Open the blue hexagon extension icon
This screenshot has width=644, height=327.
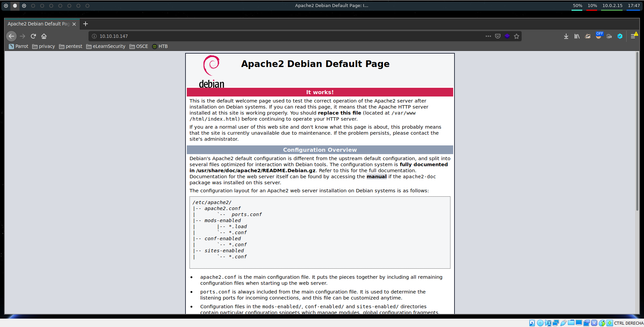coord(620,36)
